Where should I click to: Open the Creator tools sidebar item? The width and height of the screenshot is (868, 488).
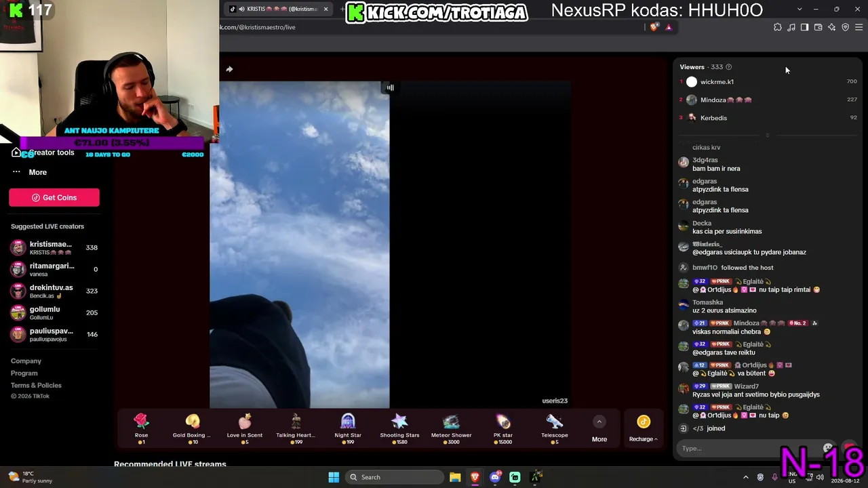pos(43,152)
